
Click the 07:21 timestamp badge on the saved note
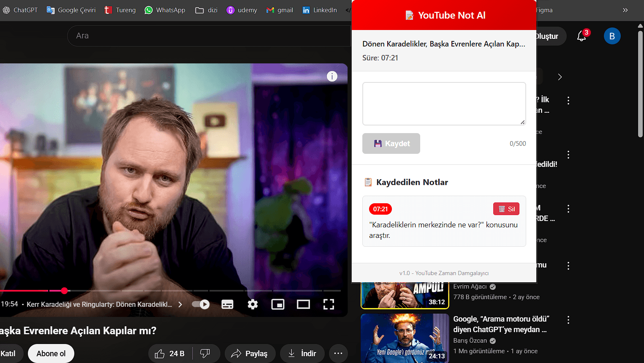pos(380,209)
